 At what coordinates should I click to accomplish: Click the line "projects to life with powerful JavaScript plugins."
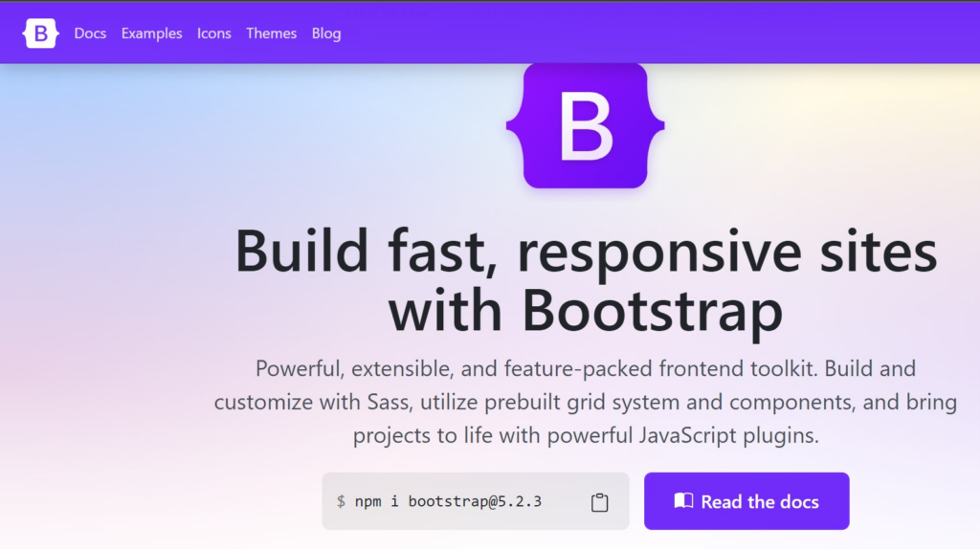click(x=586, y=435)
